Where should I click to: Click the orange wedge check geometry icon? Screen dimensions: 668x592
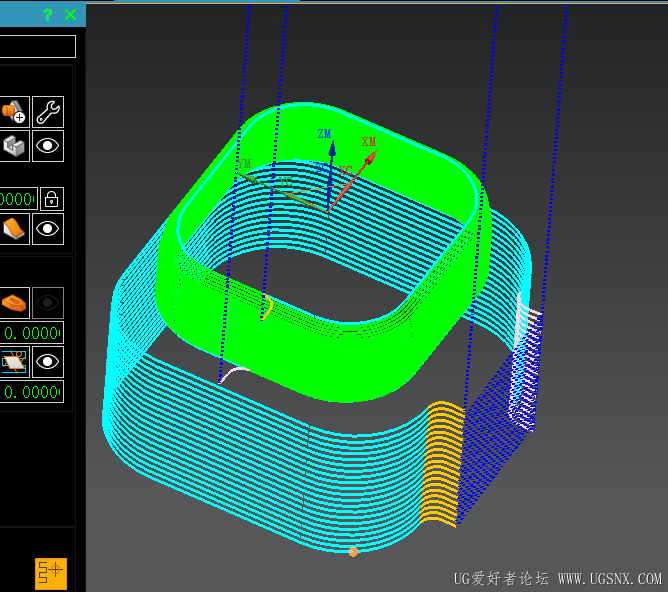pos(14,229)
